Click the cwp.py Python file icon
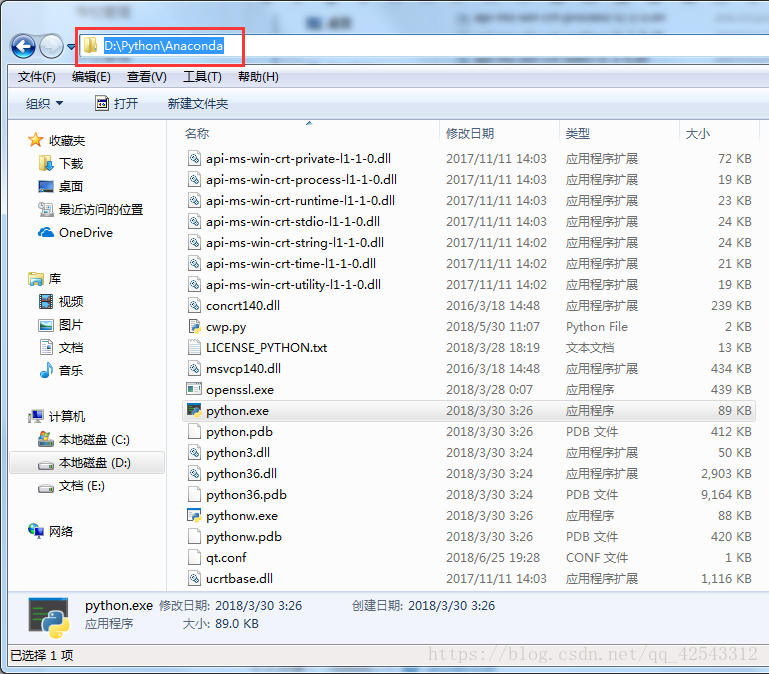 click(194, 327)
